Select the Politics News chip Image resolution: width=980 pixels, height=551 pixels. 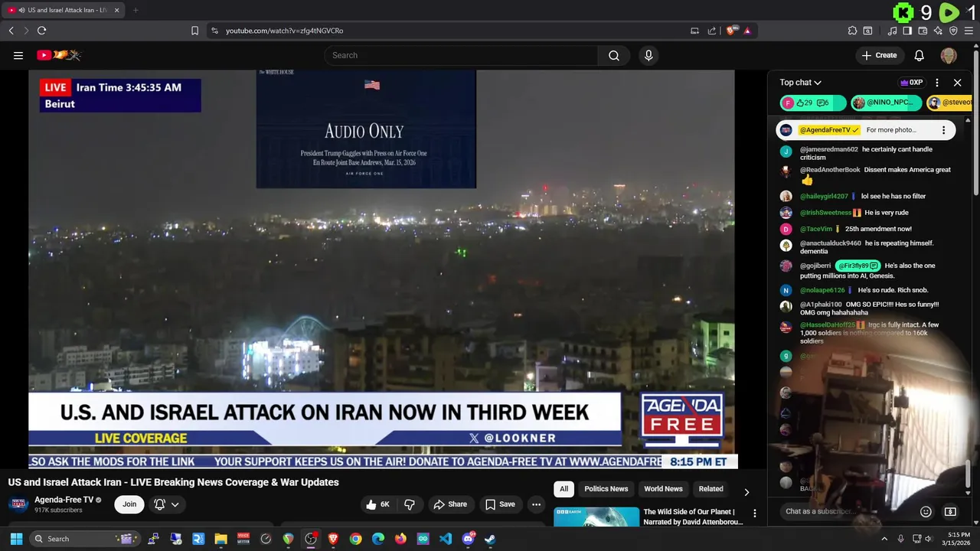tap(606, 489)
